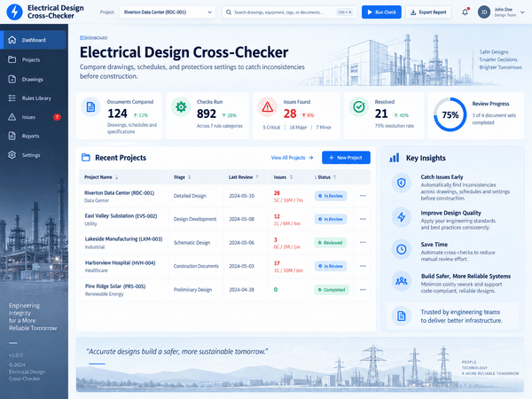The image size is (532, 399).
Task: Click the Dashboard home icon in sidebar
Action: click(12, 40)
